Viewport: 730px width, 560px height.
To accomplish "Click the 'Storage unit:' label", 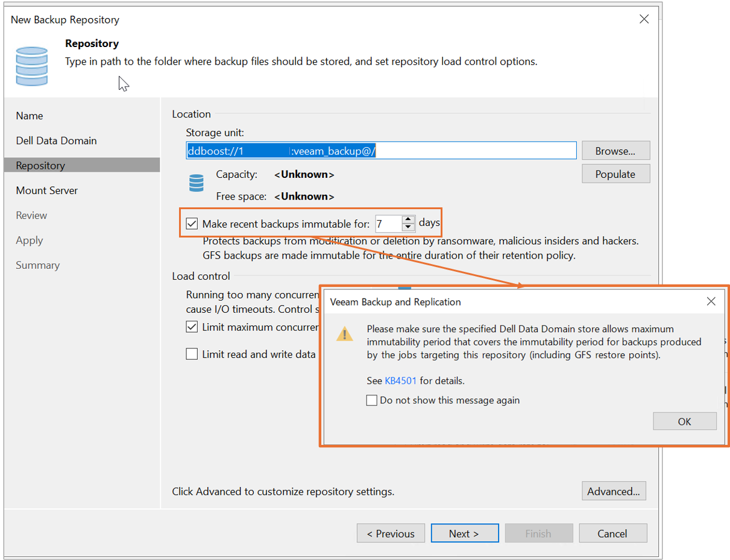I will point(215,133).
